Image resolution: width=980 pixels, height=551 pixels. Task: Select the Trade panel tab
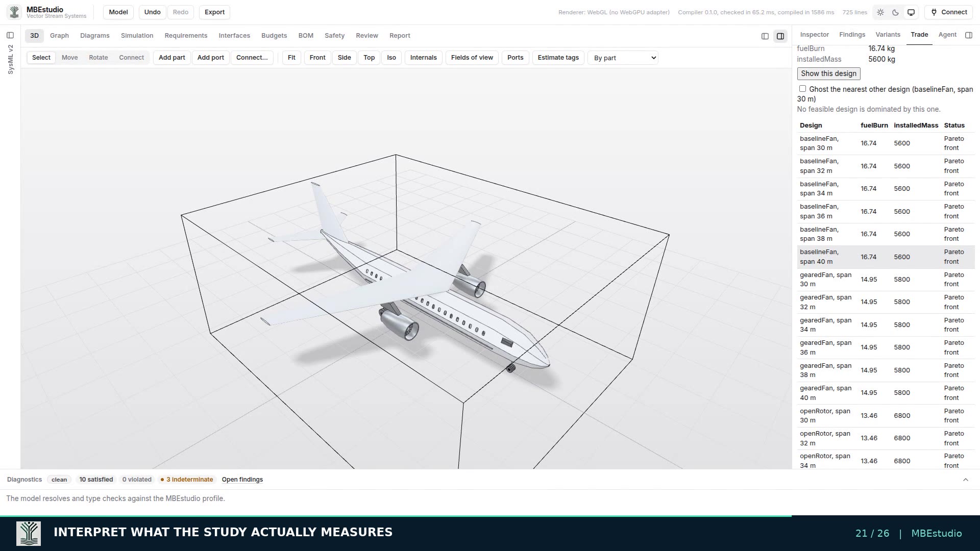[919, 35]
